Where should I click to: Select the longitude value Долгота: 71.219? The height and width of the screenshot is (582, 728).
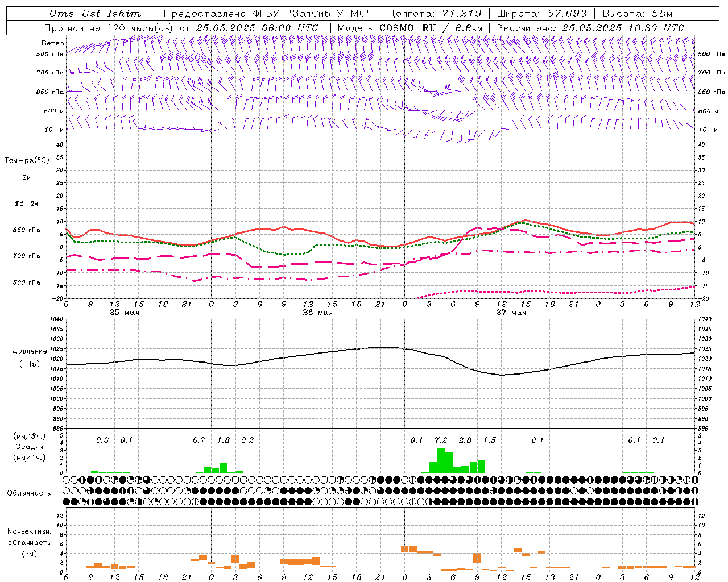click(x=435, y=14)
